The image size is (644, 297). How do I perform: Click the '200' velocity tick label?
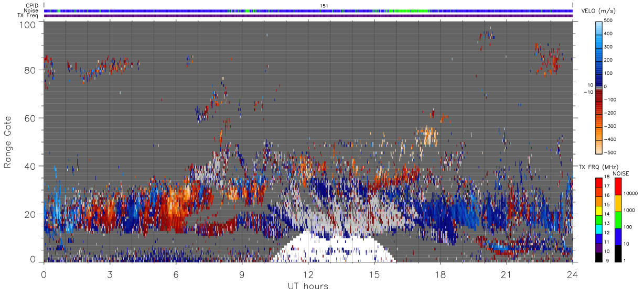609,60
